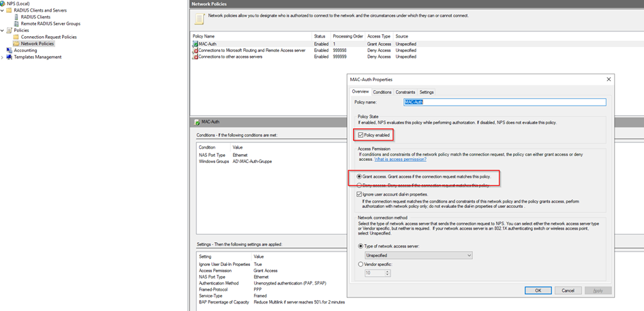Screen dimensions: 644x311
Task: Switch to the Constraints tab
Action: coord(405,92)
